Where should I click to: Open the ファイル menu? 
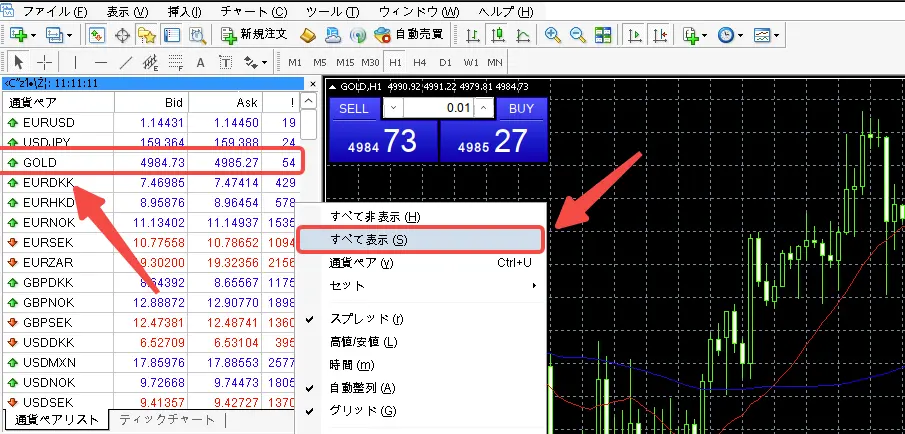pyautogui.click(x=55, y=12)
